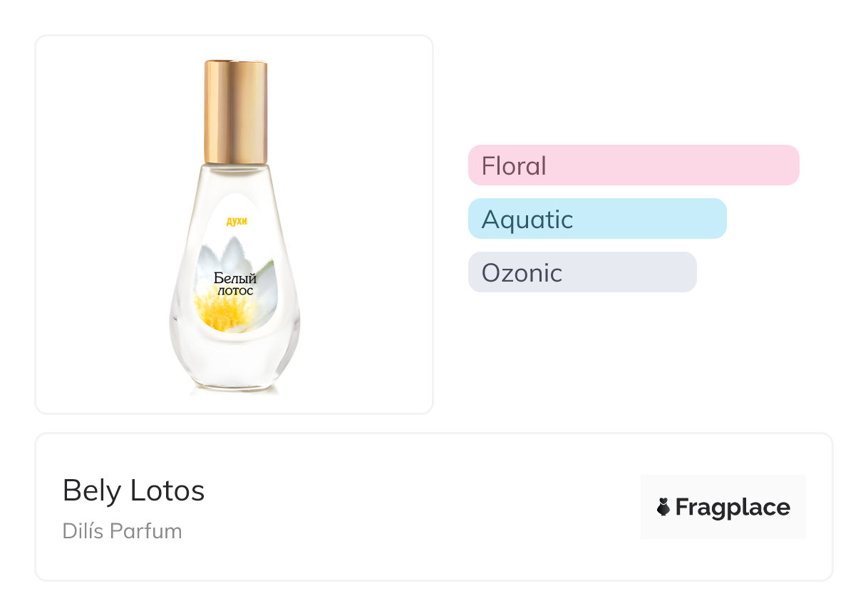Open the 'Bely Lotos' fragrance title
This screenshot has width=868, height=616.
pyautogui.click(x=133, y=491)
